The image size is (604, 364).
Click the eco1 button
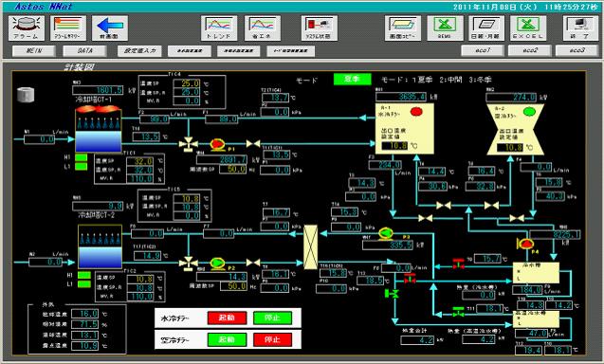[483, 50]
